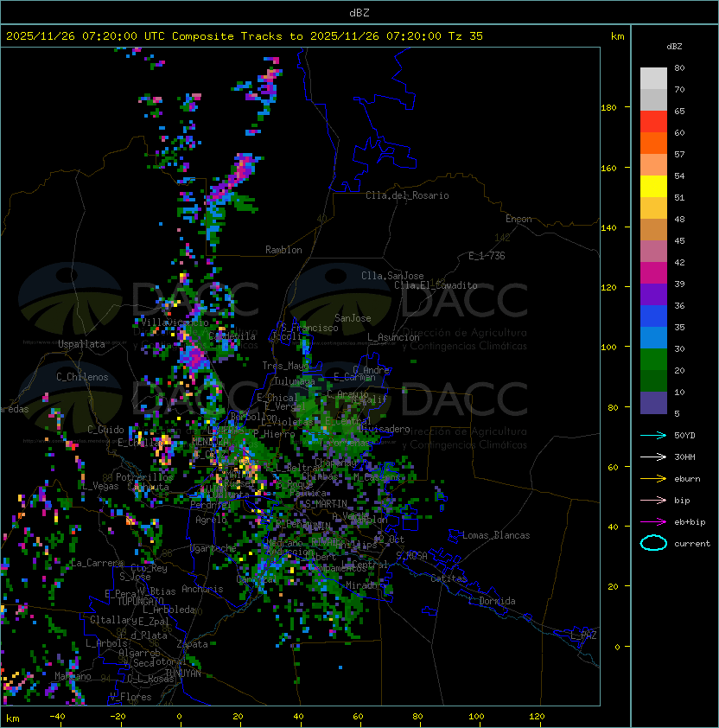The width and height of the screenshot is (719, 728).
Task: Click the '100' tick label on right axis
Action: (608, 348)
